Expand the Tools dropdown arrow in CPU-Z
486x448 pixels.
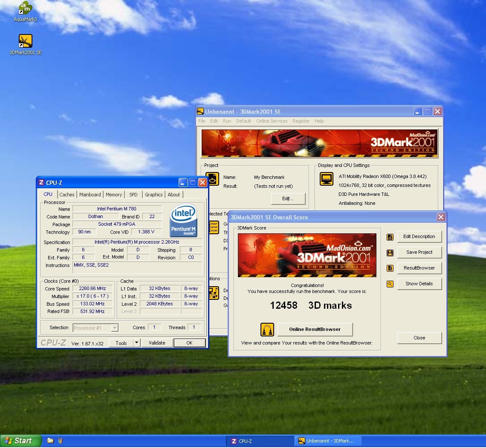click(136, 343)
